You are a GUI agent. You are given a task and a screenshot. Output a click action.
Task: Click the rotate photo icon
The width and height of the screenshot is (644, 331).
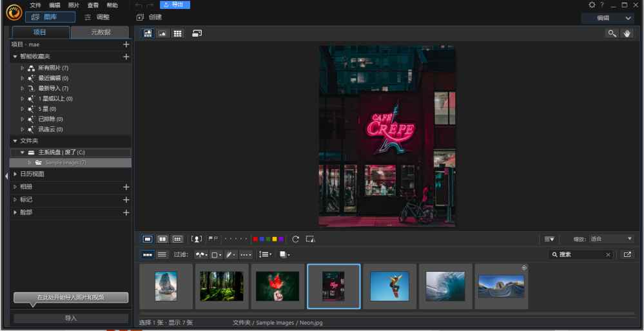(x=295, y=239)
